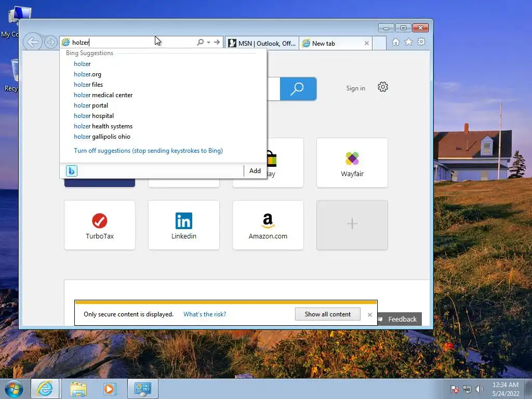Select suggestion "holzer"

(x=163, y=64)
